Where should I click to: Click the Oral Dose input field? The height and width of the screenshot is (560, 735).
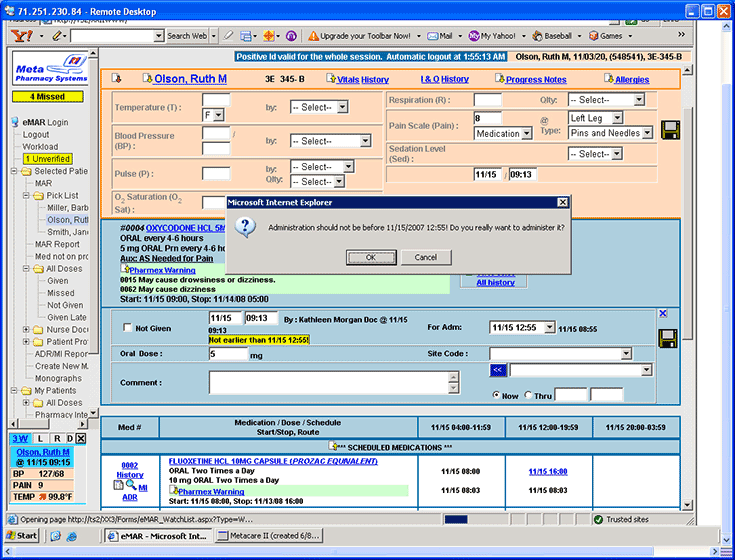coord(227,354)
